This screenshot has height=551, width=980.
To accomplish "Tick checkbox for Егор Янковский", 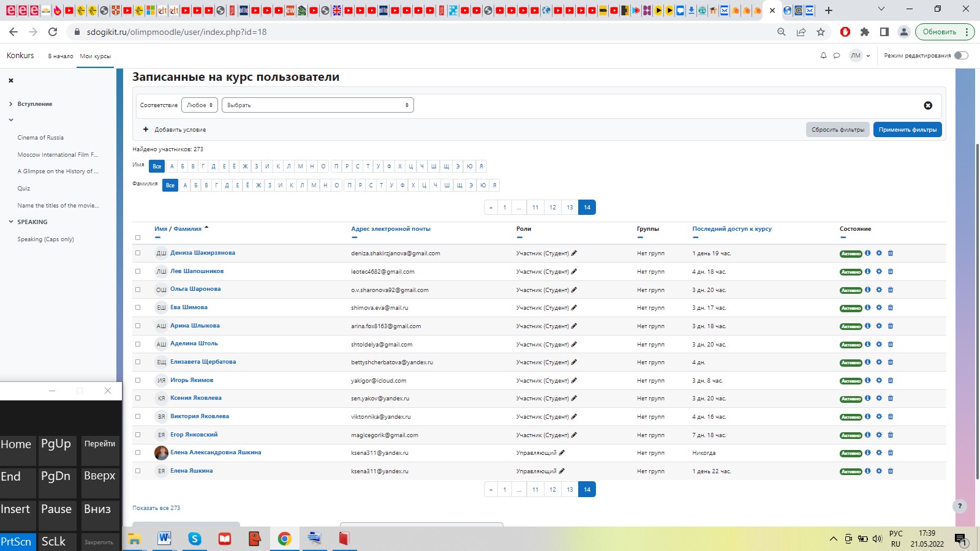I will [x=138, y=435].
